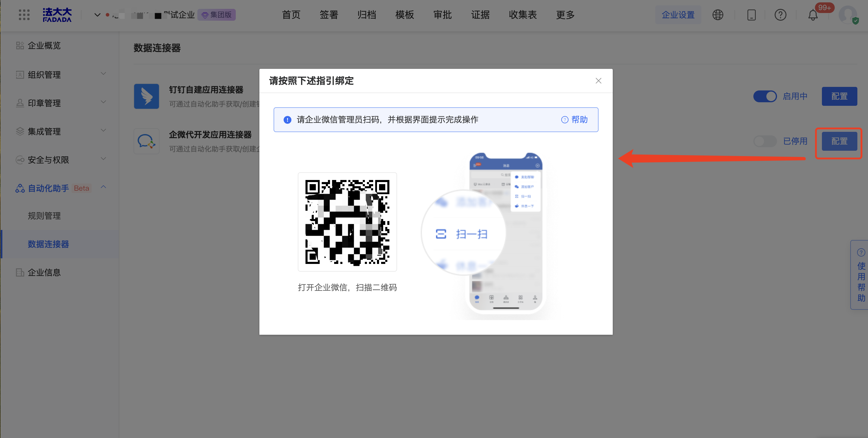Viewport: 868px width, 438px height.
Task: Toggle 企微 connector 已停用 switch
Action: [765, 141]
